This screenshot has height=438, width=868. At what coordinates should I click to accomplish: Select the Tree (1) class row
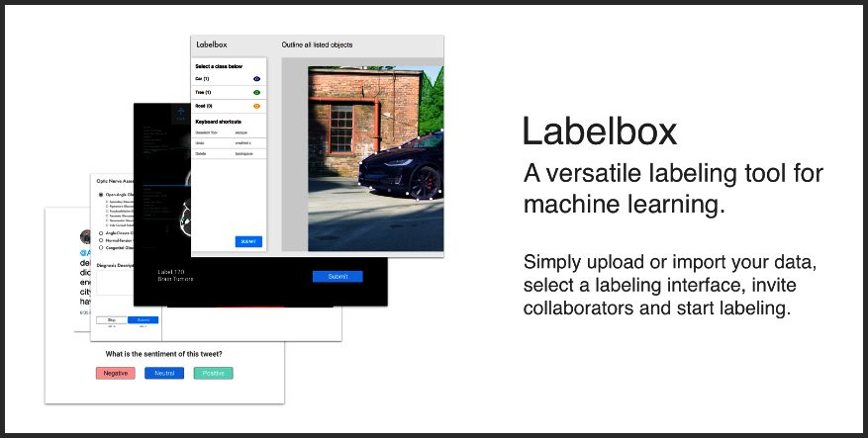(x=229, y=92)
